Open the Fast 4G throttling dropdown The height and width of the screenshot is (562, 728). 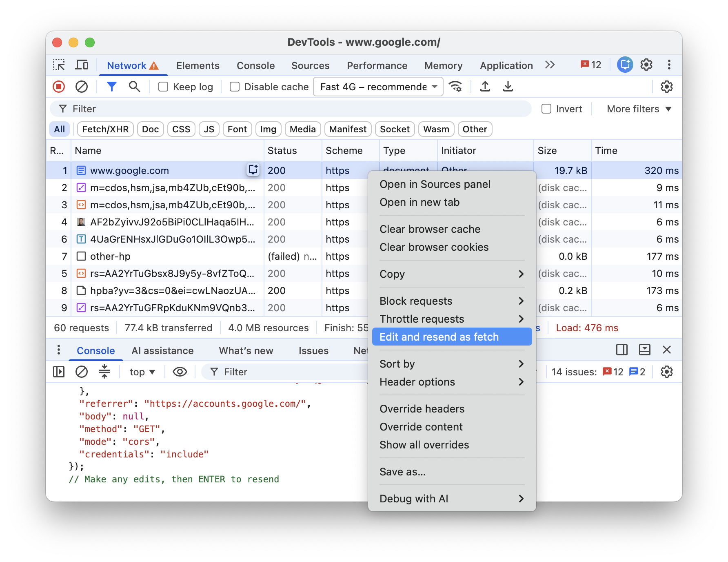point(378,87)
